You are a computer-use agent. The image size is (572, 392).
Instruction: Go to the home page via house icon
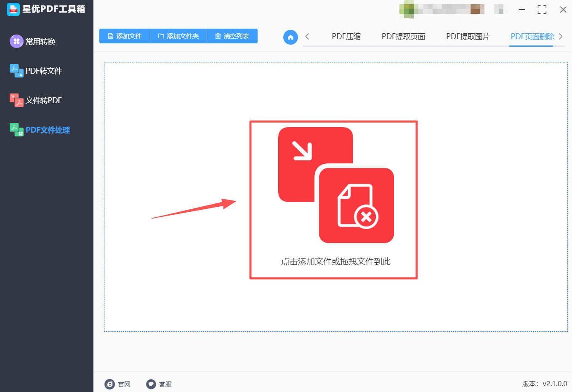click(290, 37)
